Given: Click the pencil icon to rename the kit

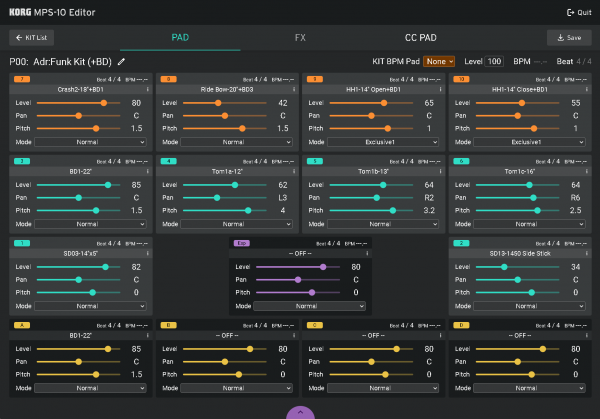Looking at the screenshot, I should [x=122, y=61].
